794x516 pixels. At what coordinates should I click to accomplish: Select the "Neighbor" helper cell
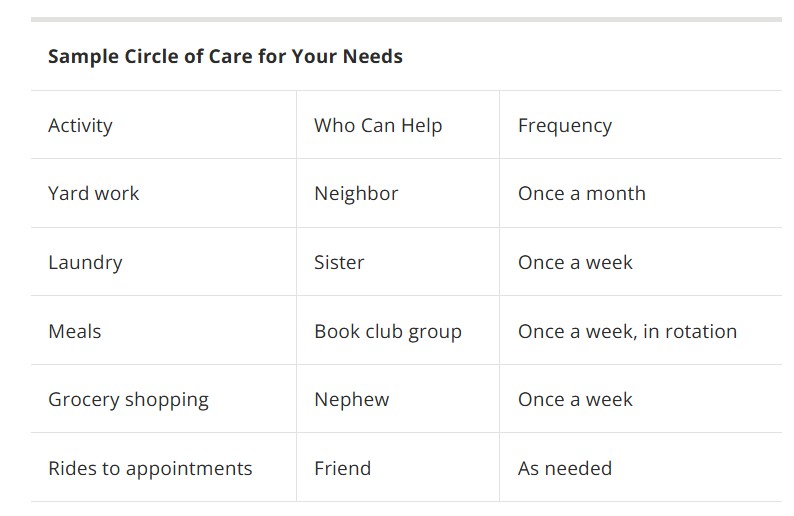click(x=356, y=194)
